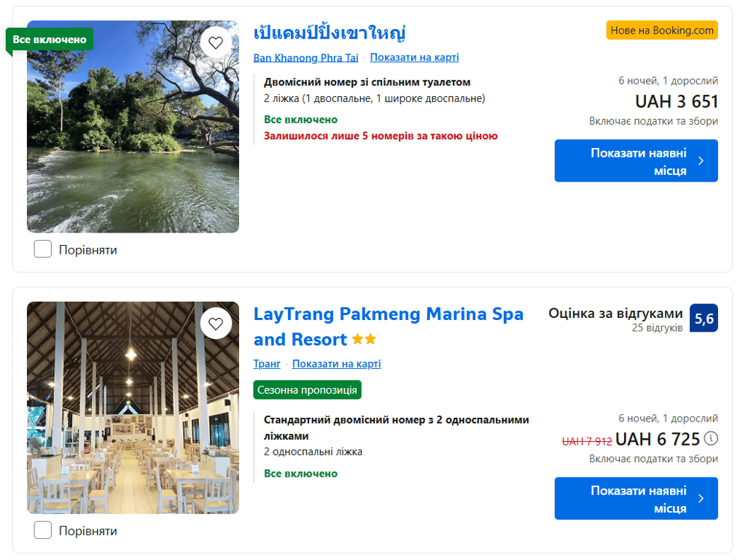This screenshot has height=560, width=740.
Task: Tick 'Порівняти' checkbox for LayTrang resort
Action: [43, 530]
